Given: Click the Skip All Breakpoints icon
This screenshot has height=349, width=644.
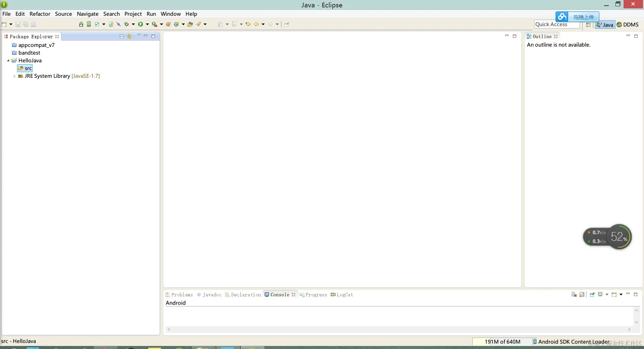Looking at the screenshot, I should pyautogui.click(x=118, y=24).
